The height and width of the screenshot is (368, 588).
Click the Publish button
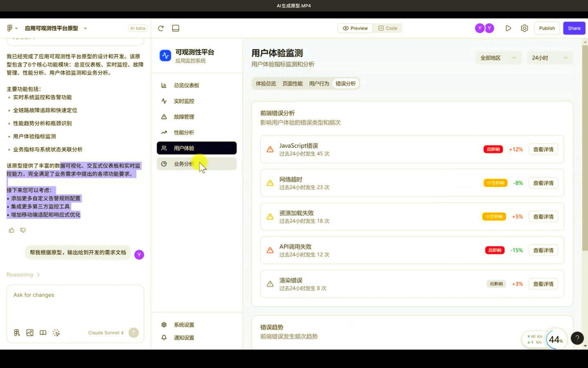547,28
